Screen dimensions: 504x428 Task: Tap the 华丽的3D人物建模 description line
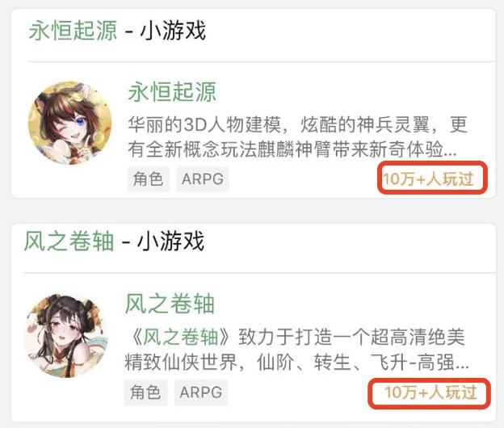pos(297,124)
